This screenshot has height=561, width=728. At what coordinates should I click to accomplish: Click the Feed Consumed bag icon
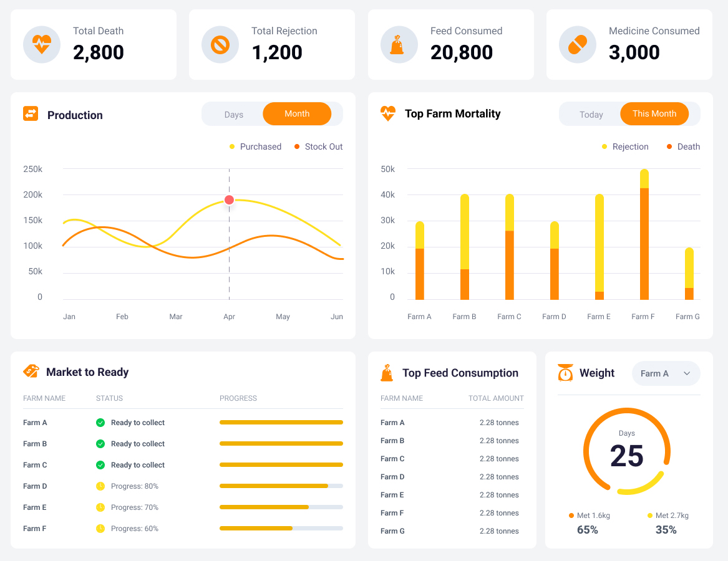point(399,44)
